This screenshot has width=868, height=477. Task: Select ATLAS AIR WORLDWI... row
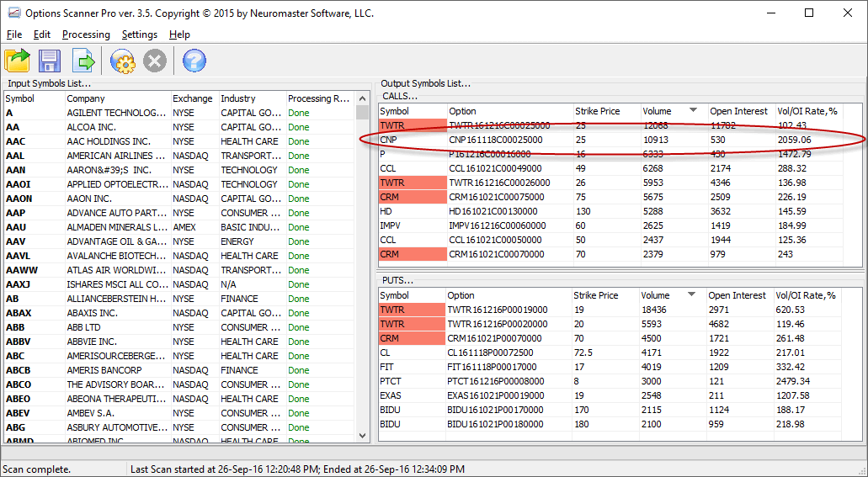pos(180,270)
